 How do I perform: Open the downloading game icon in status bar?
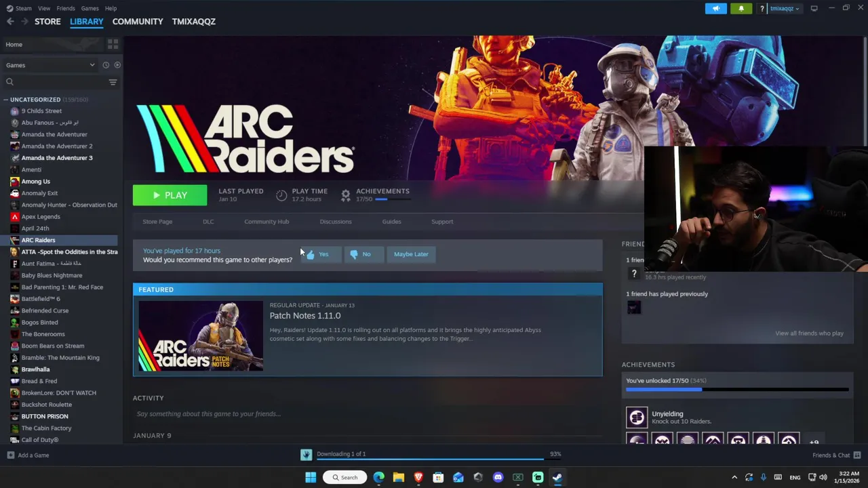click(x=307, y=455)
